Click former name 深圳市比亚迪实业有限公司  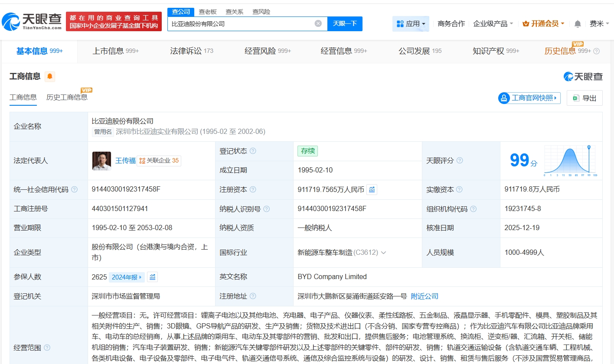pos(157,131)
